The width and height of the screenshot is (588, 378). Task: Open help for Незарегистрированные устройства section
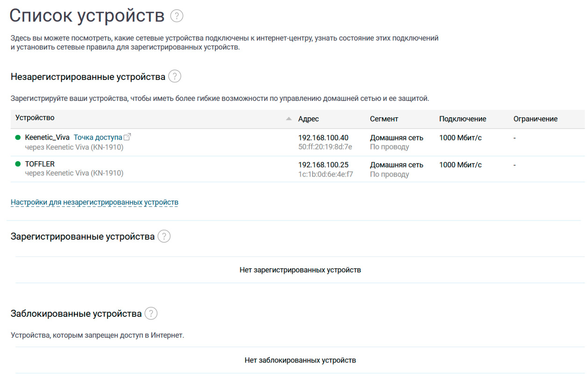point(174,76)
